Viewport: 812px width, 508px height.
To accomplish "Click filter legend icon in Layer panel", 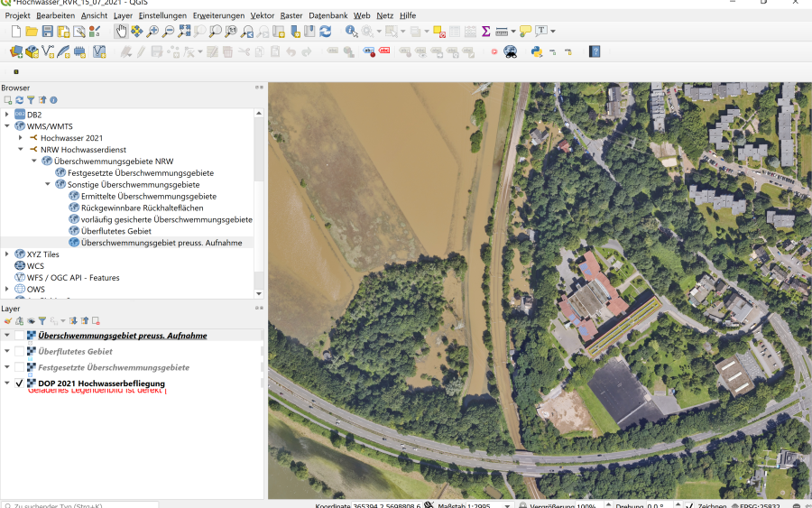I will point(42,320).
